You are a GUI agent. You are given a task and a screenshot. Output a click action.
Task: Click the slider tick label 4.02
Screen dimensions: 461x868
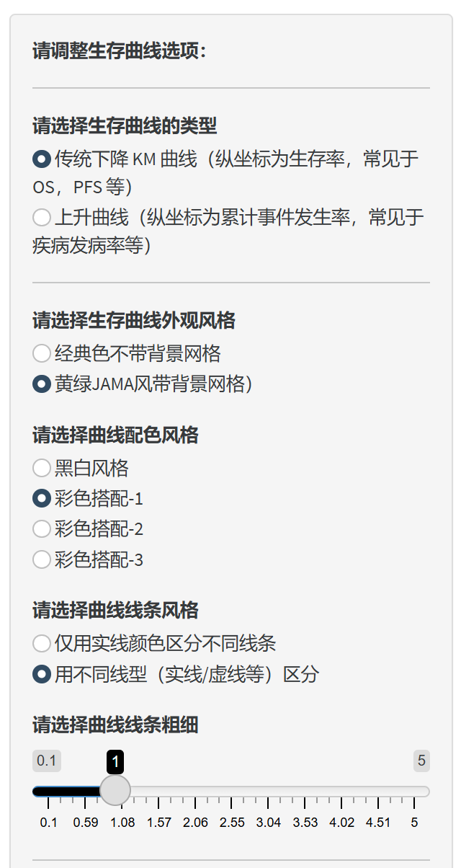[341, 823]
